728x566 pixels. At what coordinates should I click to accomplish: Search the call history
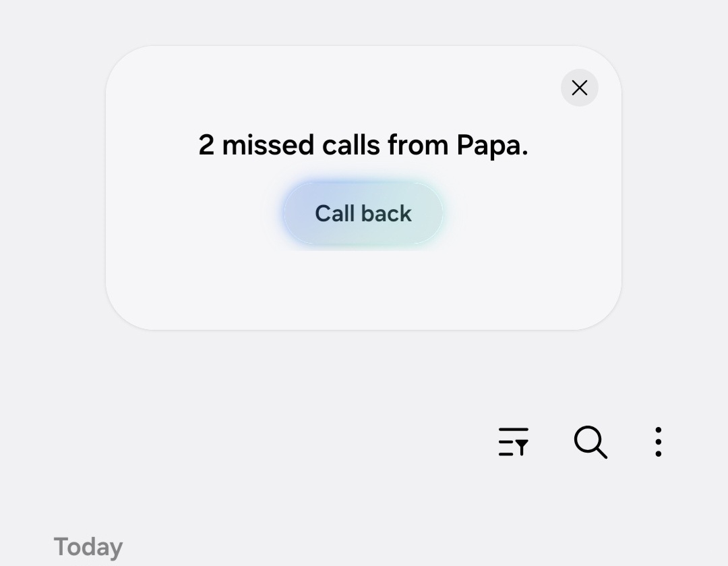tap(590, 442)
